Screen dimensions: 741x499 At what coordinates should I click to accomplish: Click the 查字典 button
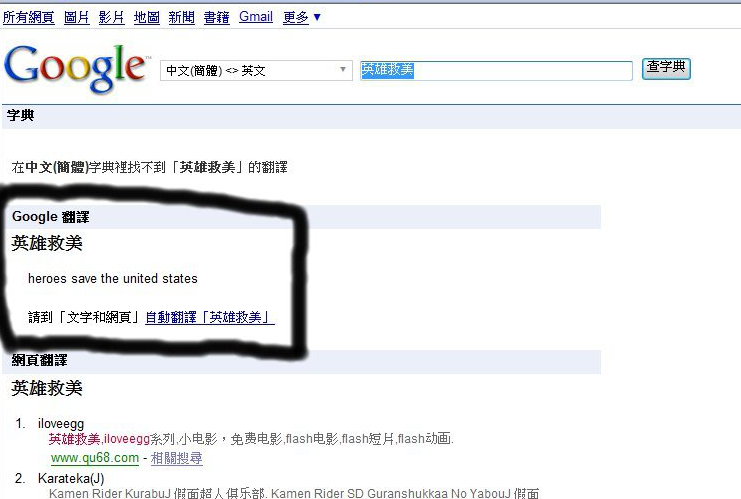(x=666, y=69)
